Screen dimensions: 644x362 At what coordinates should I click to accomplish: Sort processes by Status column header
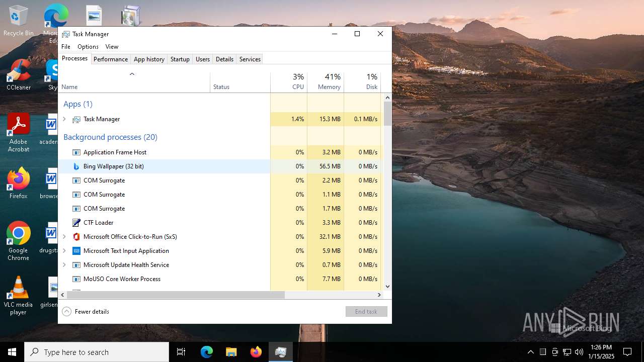coord(240,82)
